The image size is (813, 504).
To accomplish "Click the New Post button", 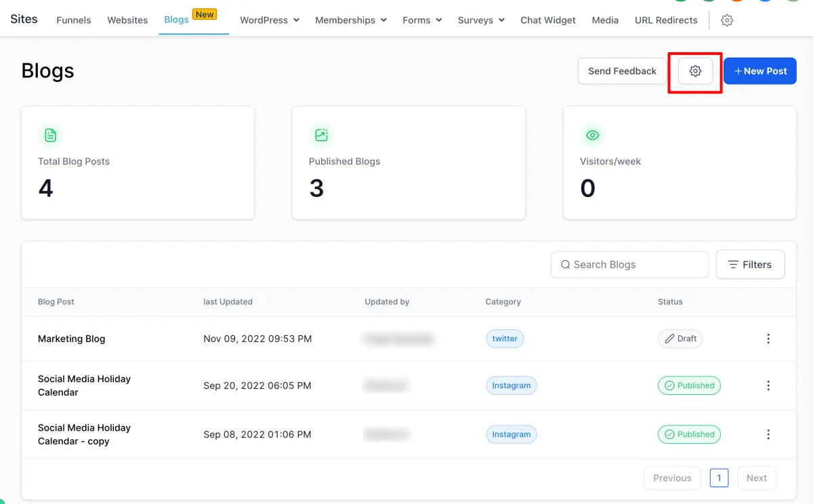I will pos(759,71).
